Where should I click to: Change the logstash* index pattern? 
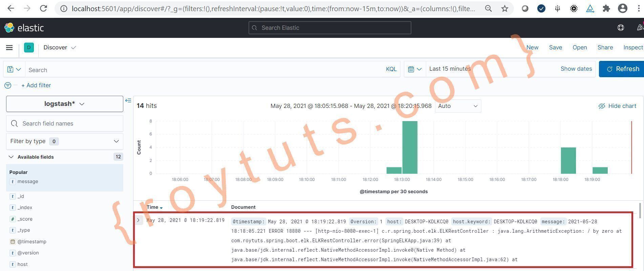(64, 104)
